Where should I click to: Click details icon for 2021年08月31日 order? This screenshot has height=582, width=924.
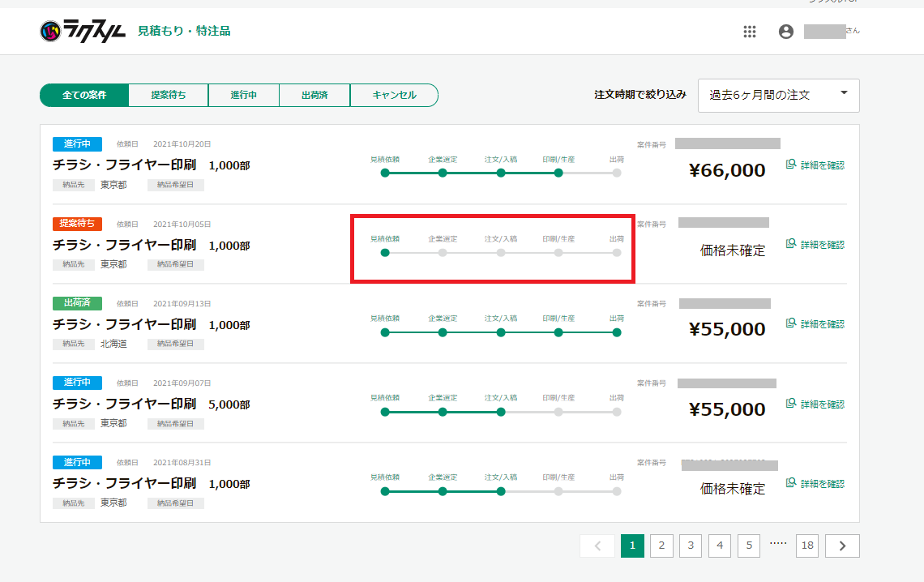[x=792, y=483]
